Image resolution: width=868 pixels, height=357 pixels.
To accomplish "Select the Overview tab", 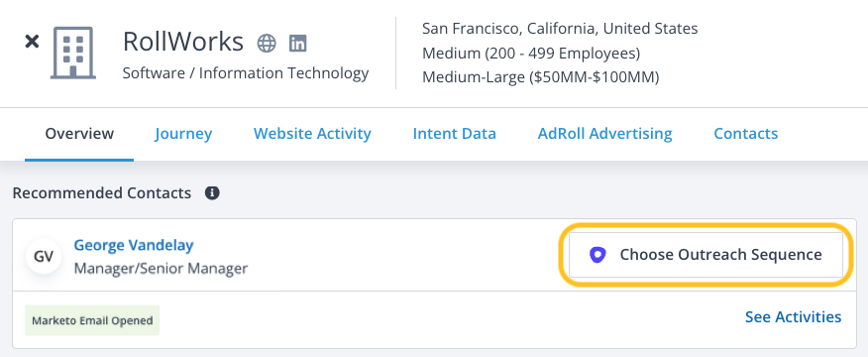I will [x=79, y=134].
